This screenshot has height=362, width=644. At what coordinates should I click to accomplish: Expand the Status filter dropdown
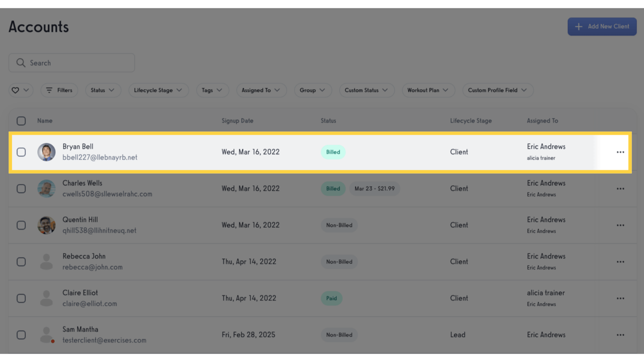pyautogui.click(x=103, y=90)
